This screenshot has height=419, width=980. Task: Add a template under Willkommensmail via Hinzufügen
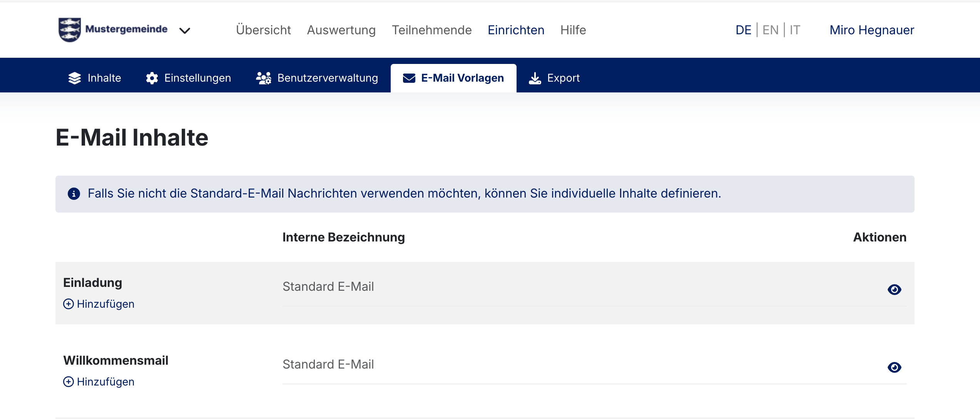pos(99,382)
